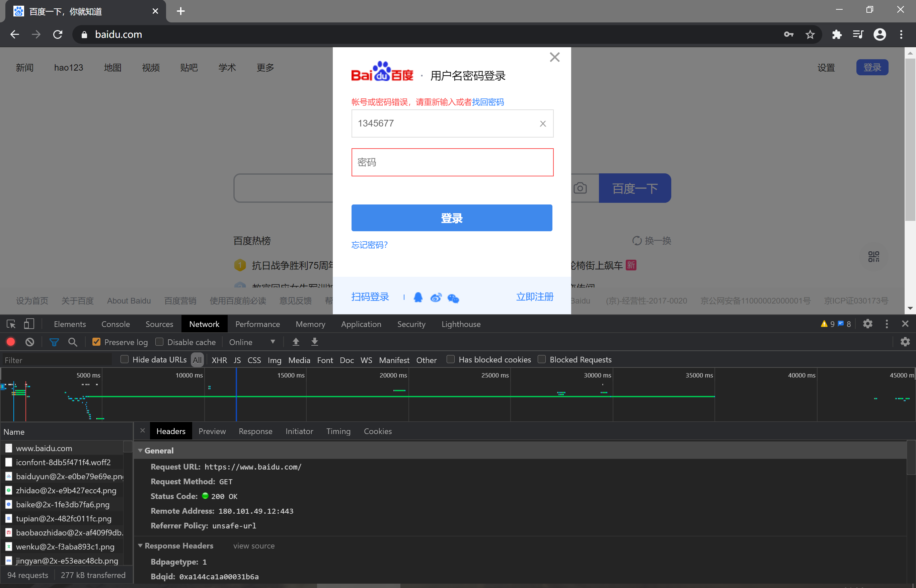Click the camera image search icon
Viewport: 916px width, 588px height.
tap(580, 188)
